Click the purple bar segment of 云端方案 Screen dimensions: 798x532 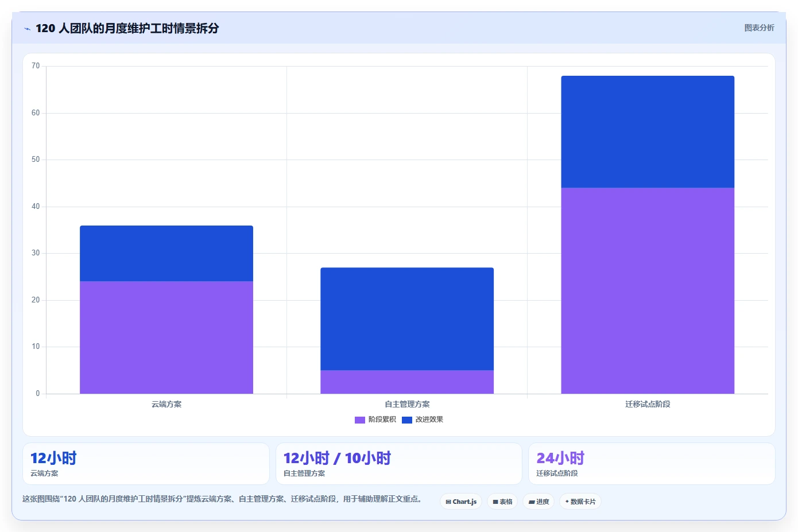(166, 337)
